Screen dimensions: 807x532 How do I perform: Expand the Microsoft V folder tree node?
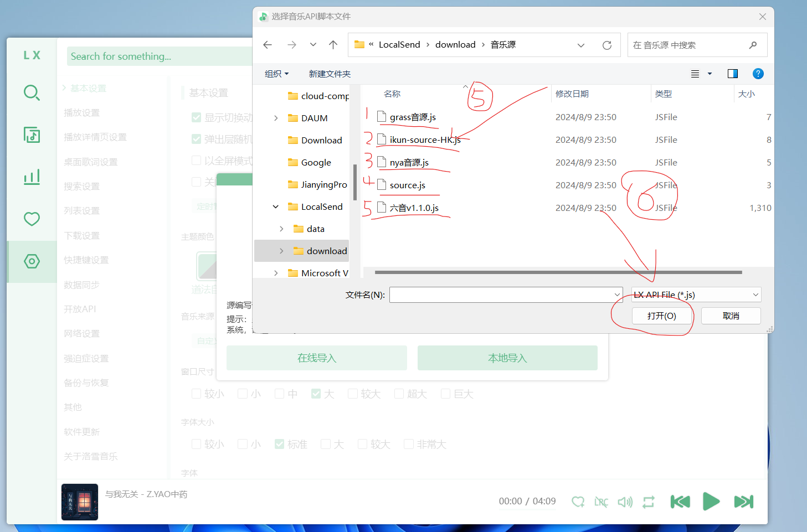tap(276, 273)
